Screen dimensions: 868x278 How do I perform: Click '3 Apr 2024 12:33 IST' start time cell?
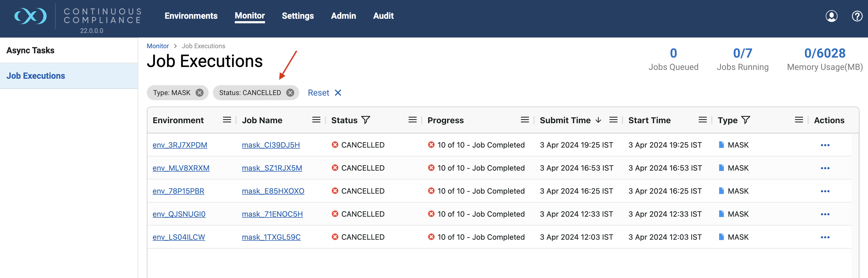pos(665,214)
